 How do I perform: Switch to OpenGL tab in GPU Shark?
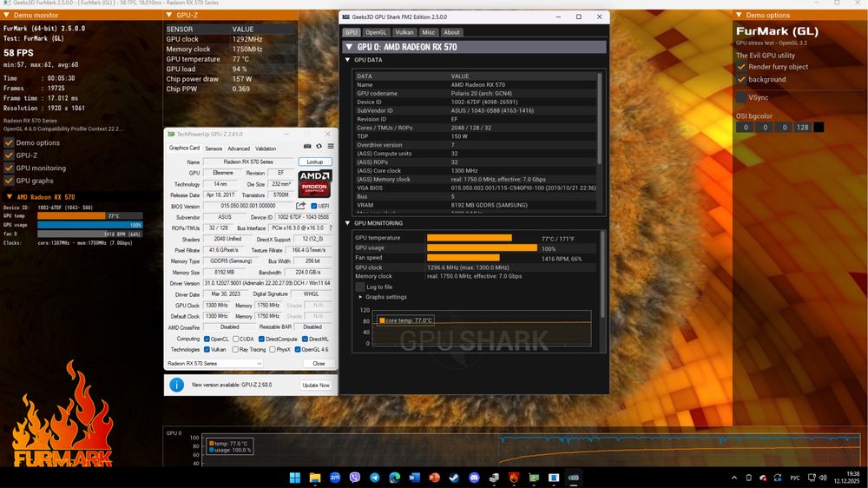tap(376, 32)
